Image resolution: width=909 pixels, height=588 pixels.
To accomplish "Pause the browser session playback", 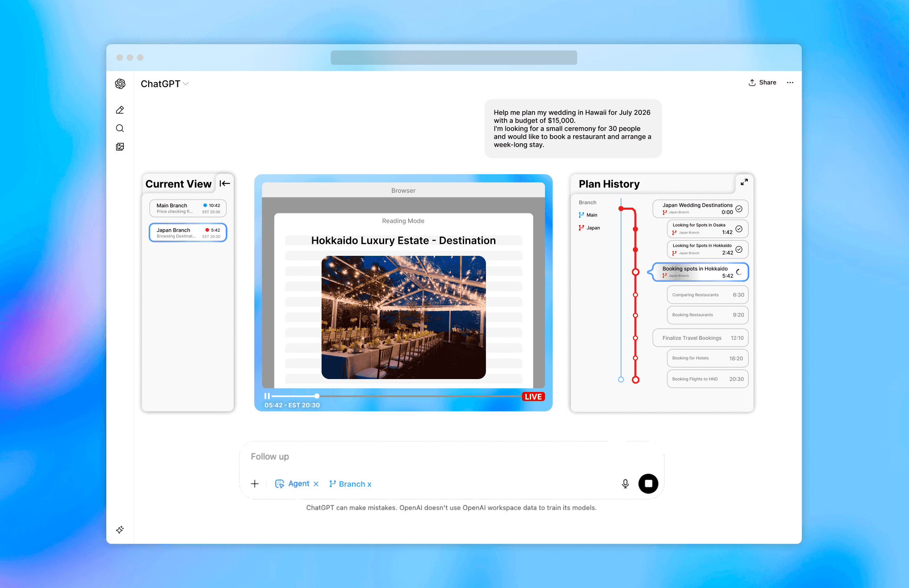I will point(267,396).
